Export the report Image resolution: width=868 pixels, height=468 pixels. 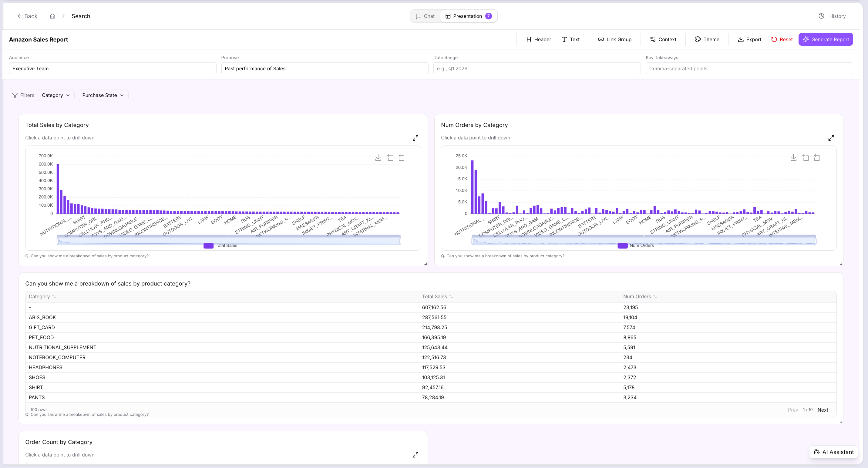tap(749, 39)
